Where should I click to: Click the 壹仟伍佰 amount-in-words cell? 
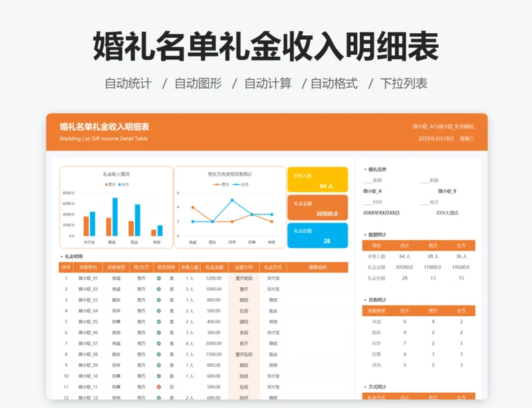tap(244, 354)
